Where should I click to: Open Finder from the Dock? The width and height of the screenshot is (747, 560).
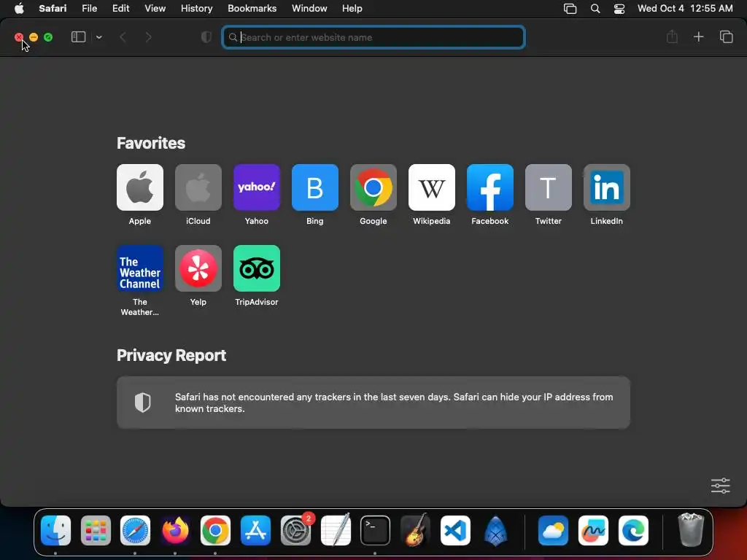pyautogui.click(x=55, y=530)
